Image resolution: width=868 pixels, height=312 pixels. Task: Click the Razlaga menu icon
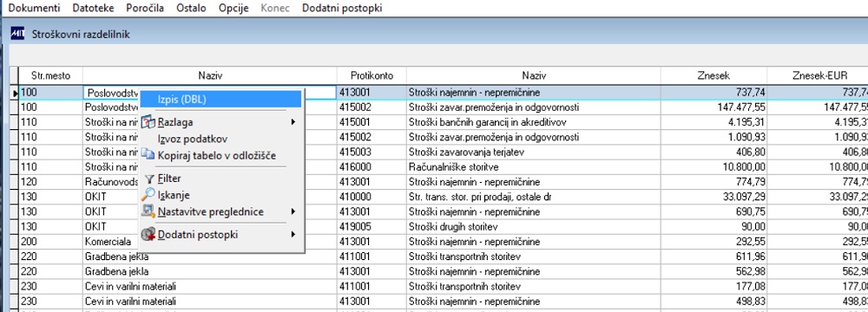[x=148, y=122]
